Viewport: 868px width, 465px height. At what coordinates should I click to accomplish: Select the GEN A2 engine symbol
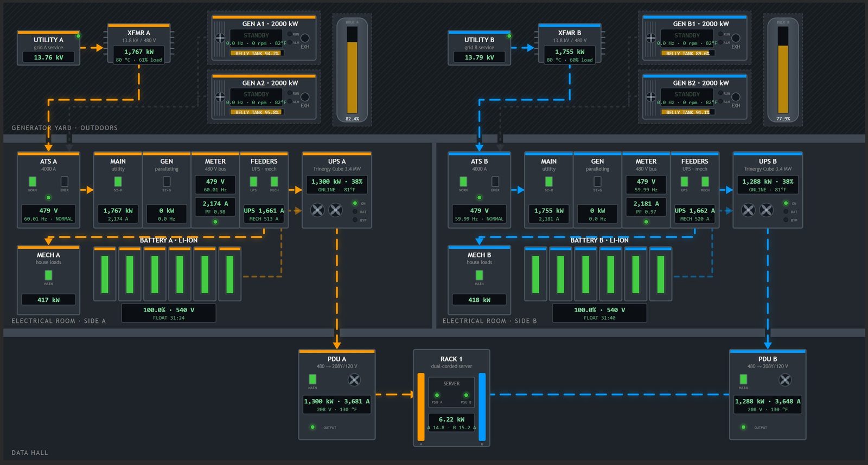click(220, 97)
